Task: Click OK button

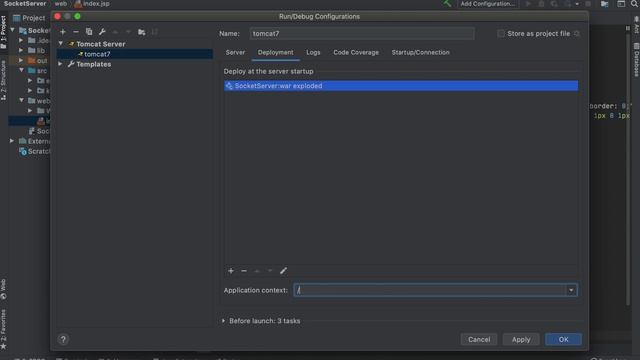Action: click(563, 339)
